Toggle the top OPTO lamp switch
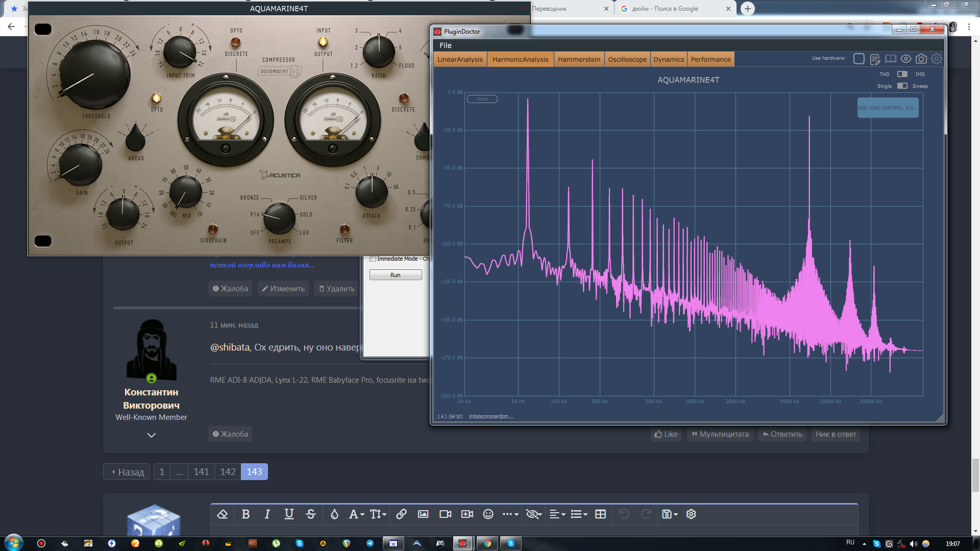980x551 pixels. [x=236, y=42]
